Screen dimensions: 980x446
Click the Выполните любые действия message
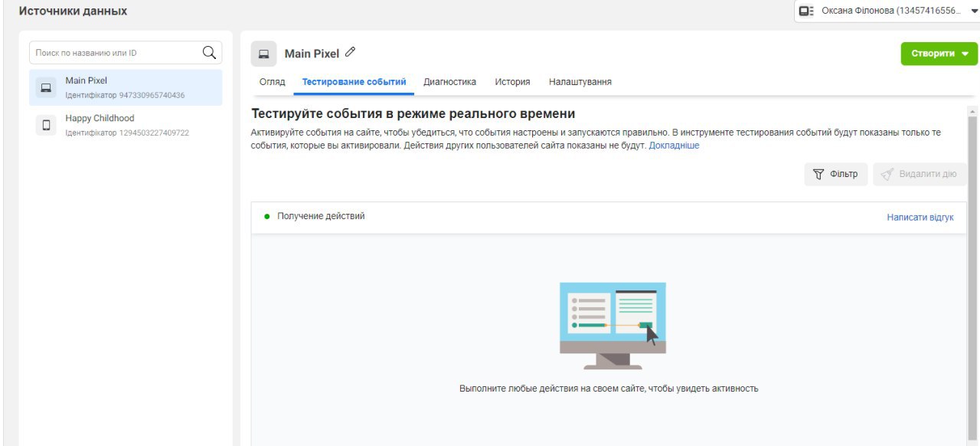609,389
